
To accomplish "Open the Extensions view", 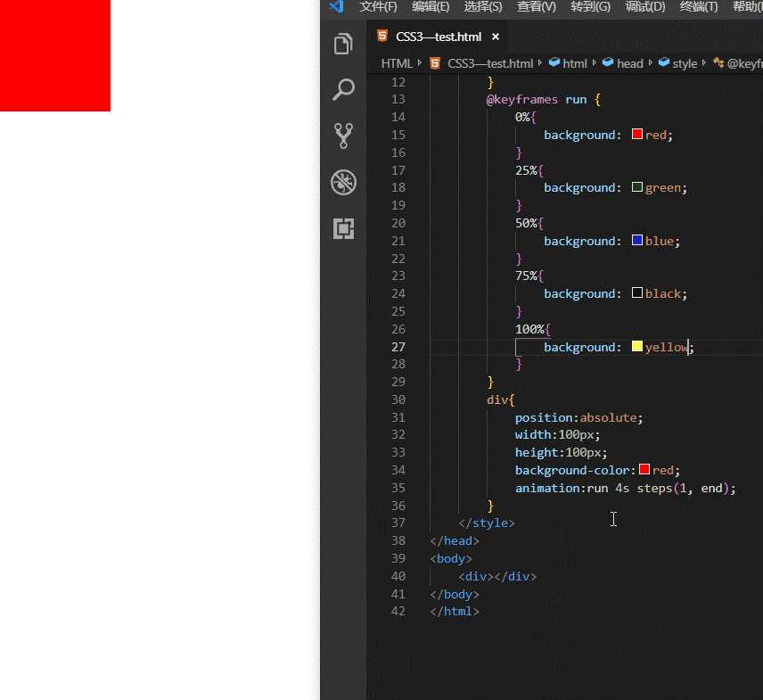I will click(x=343, y=228).
